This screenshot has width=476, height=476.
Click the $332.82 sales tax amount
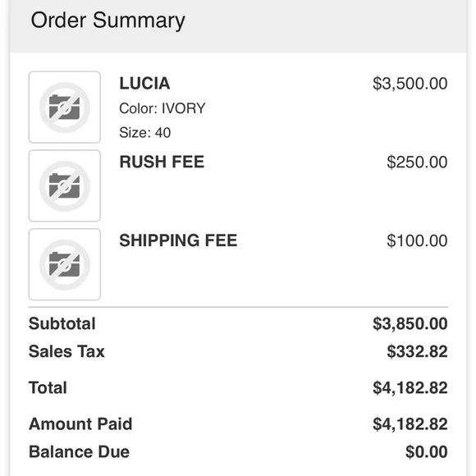click(417, 351)
